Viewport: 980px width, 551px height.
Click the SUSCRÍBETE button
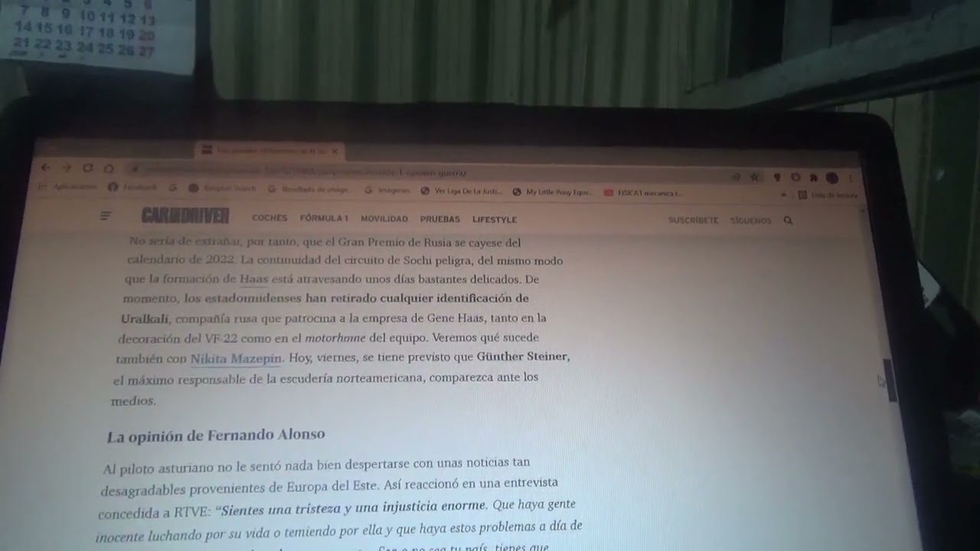tap(694, 220)
